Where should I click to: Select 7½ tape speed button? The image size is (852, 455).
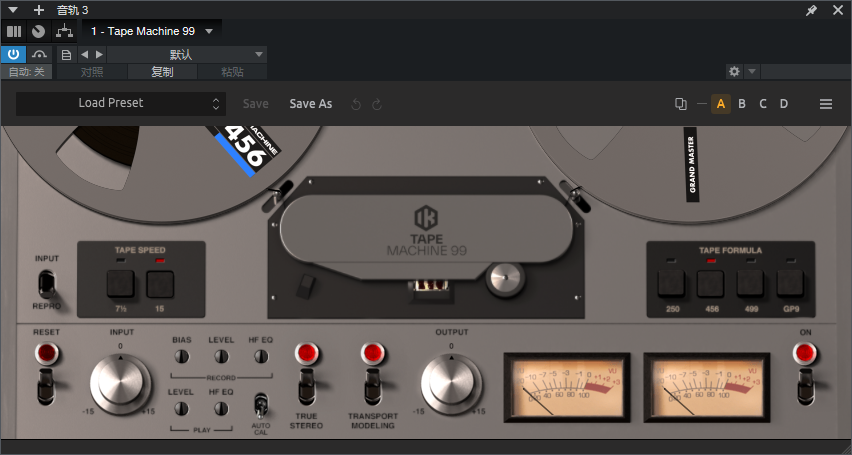click(x=121, y=284)
